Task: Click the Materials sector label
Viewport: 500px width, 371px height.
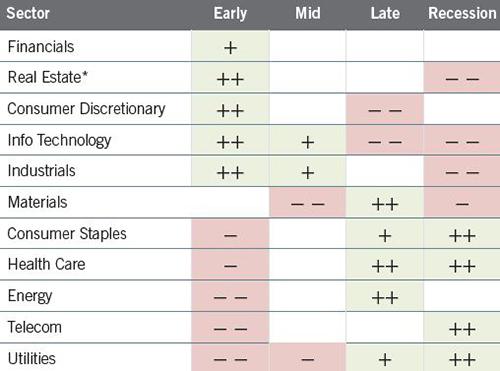Action: point(37,202)
